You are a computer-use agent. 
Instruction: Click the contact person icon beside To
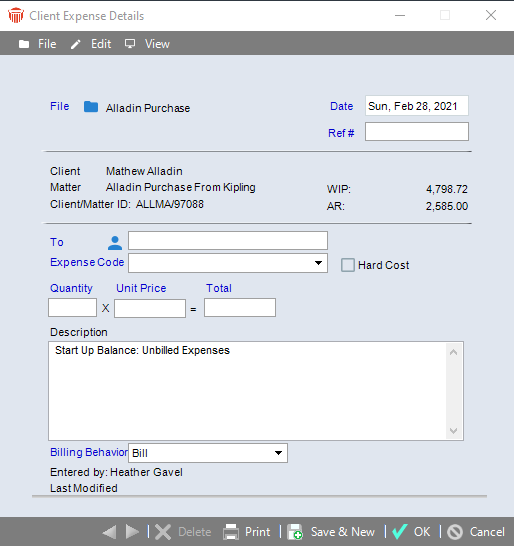coord(115,243)
